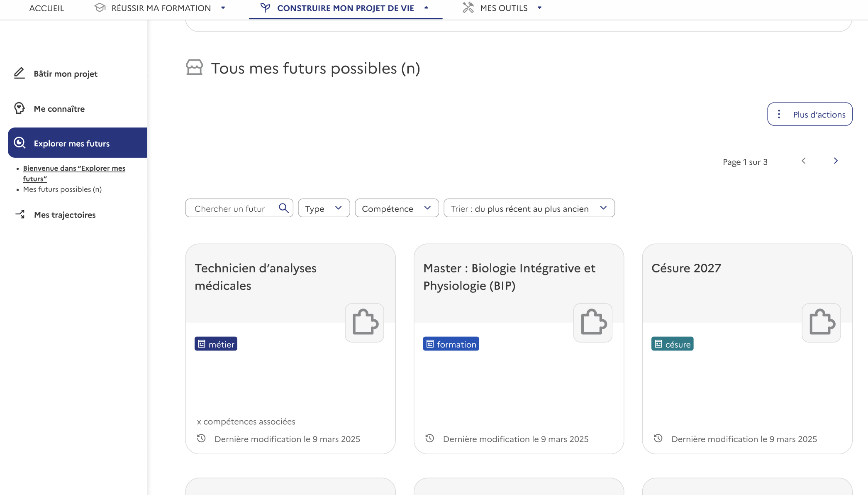
Task: Open Bâtir mon projet via its pencil icon
Action: coord(20,73)
